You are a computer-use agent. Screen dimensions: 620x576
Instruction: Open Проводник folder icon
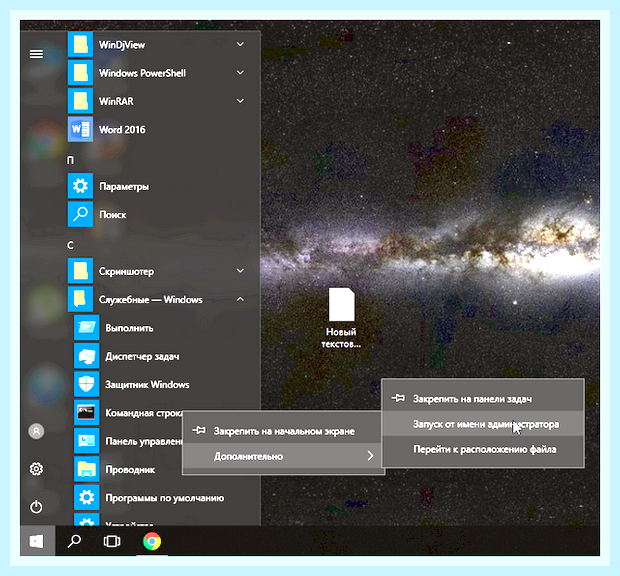[87, 469]
